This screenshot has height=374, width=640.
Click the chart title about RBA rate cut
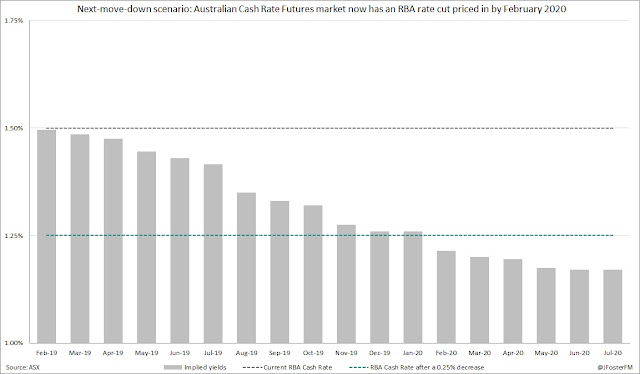(x=322, y=9)
